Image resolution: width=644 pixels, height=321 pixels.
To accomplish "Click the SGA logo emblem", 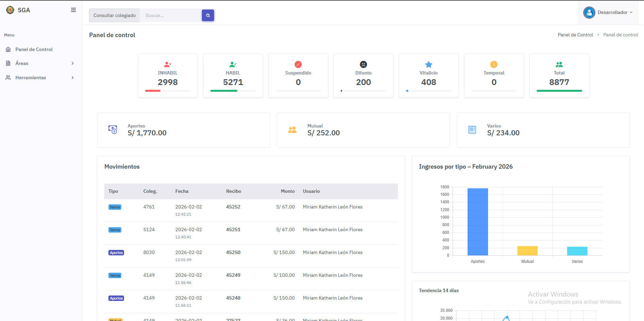I will (x=10, y=10).
